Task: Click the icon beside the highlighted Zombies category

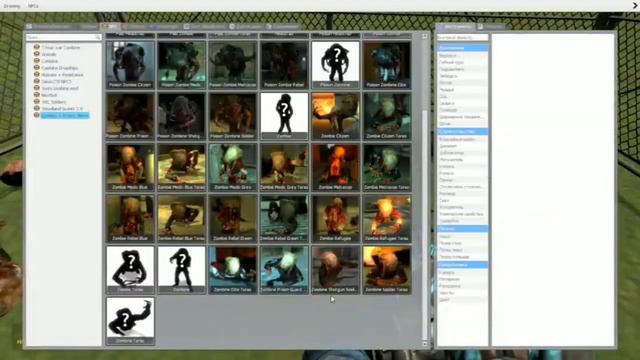Action: point(37,116)
